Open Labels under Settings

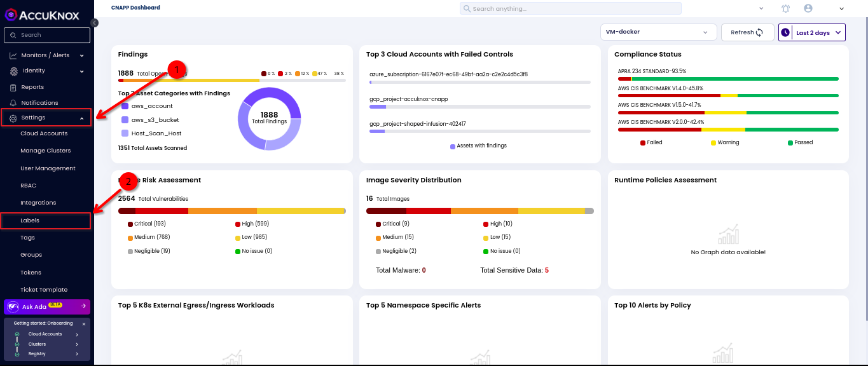pyautogui.click(x=30, y=220)
